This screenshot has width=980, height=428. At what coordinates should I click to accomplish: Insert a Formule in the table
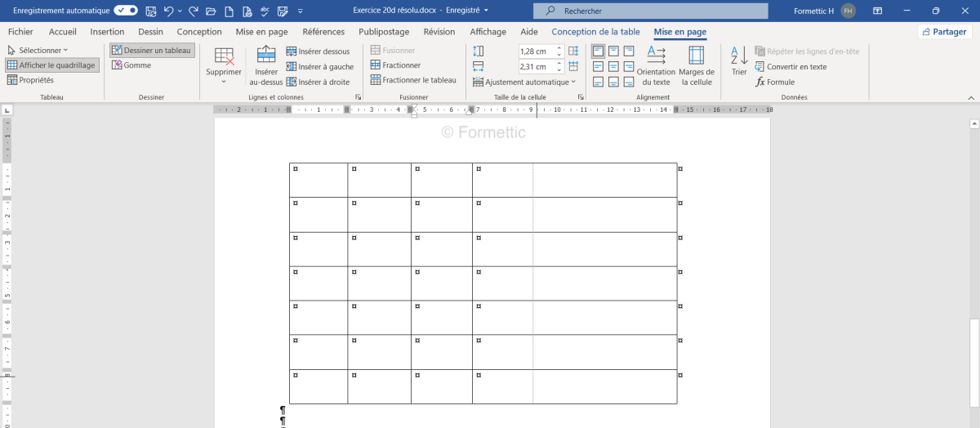tap(775, 82)
